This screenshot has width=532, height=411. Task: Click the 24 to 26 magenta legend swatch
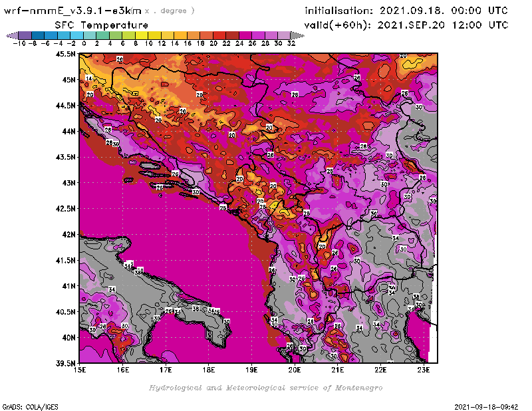point(245,36)
